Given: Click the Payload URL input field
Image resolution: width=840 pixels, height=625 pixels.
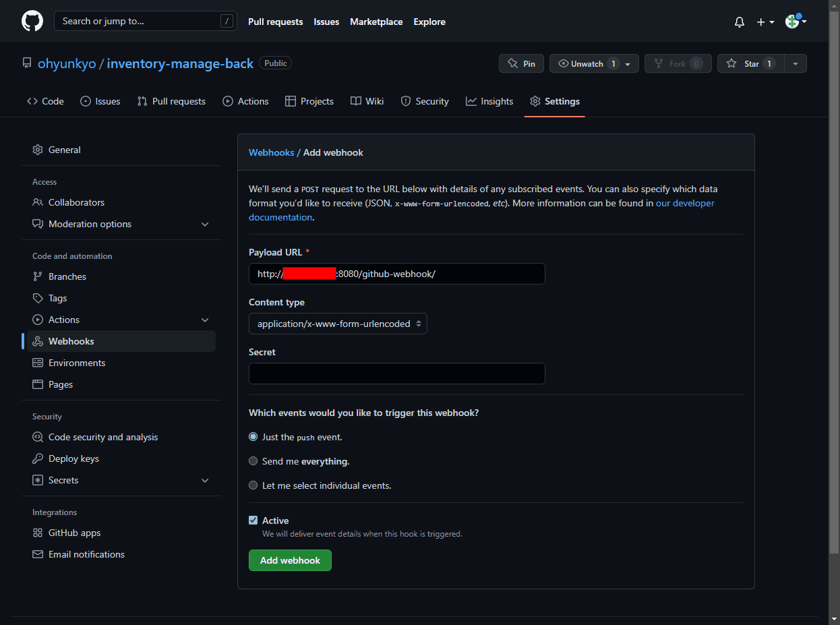Looking at the screenshot, I should point(396,274).
